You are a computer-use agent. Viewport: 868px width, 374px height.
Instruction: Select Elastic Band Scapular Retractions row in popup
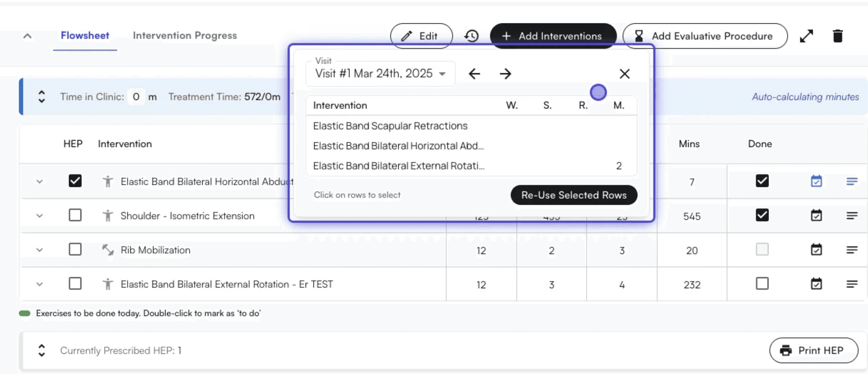pyautogui.click(x=390, y=126)
